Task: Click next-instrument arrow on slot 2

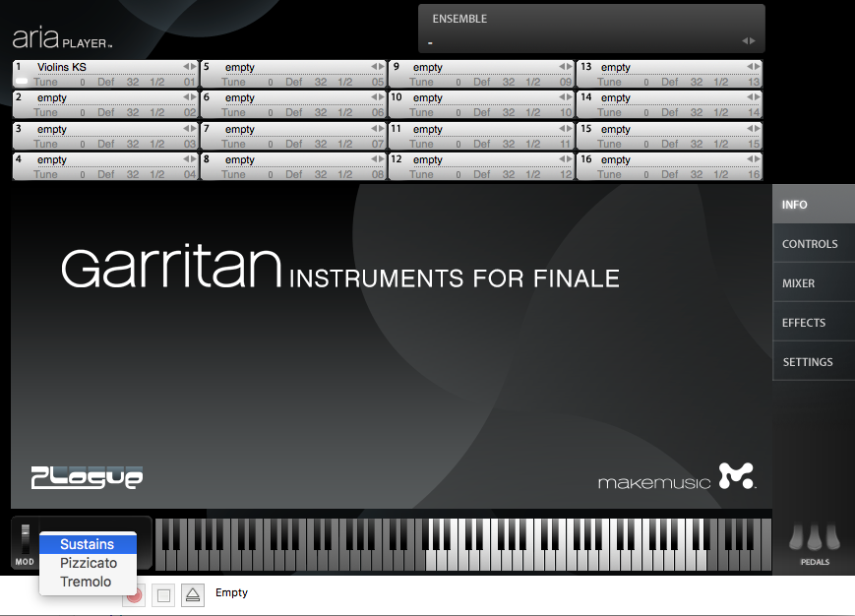Action: click(x=193, y=97)
